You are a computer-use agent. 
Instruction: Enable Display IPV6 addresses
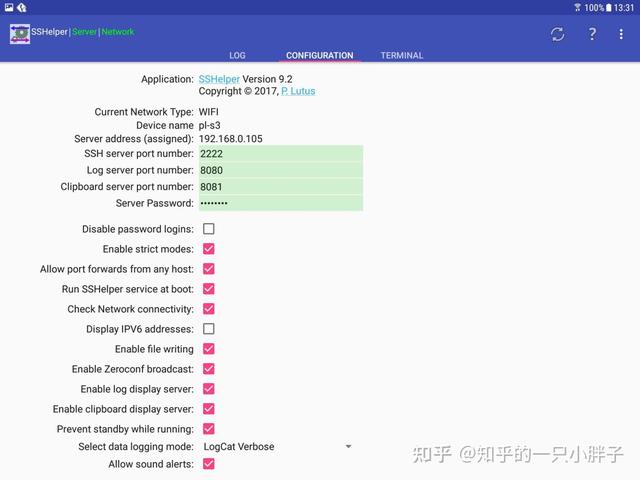[x=209, y=329]
